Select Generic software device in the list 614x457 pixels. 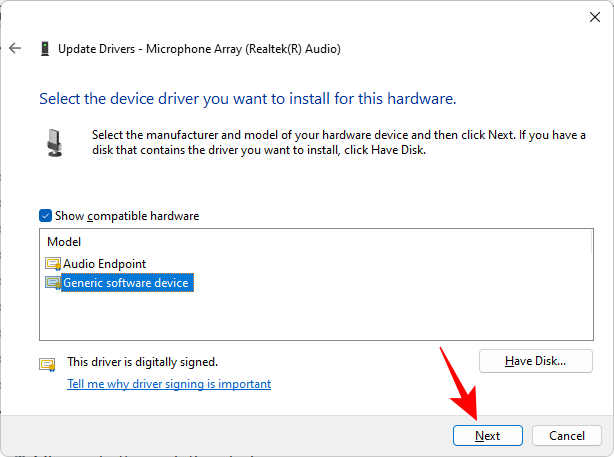126,283
